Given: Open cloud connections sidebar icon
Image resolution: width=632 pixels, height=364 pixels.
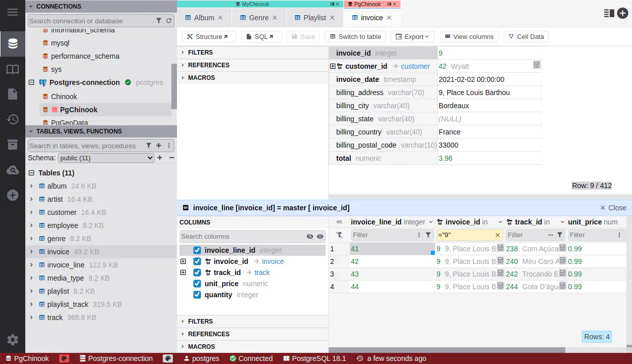Looking at the screenshot, I should pyautogui.click(x=13, y=170).
